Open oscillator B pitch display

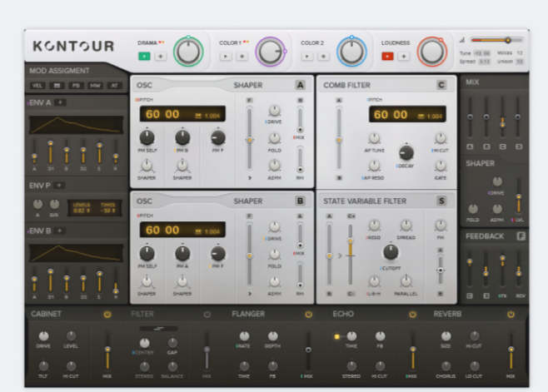click(x=182, y=230)
